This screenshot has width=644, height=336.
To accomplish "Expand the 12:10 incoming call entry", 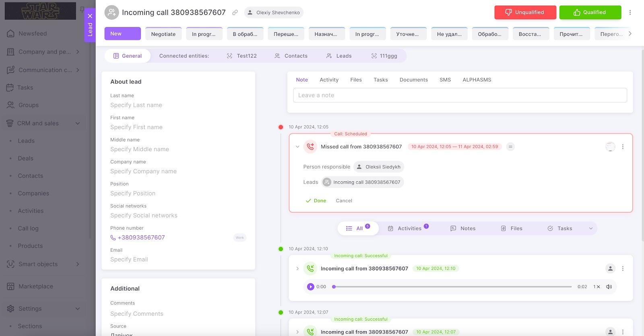I will tap(297, 269).
